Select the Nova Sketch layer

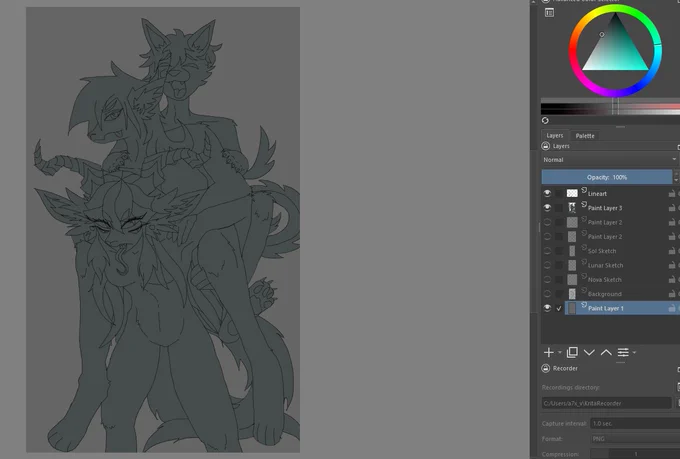click(x=605, y=280)
